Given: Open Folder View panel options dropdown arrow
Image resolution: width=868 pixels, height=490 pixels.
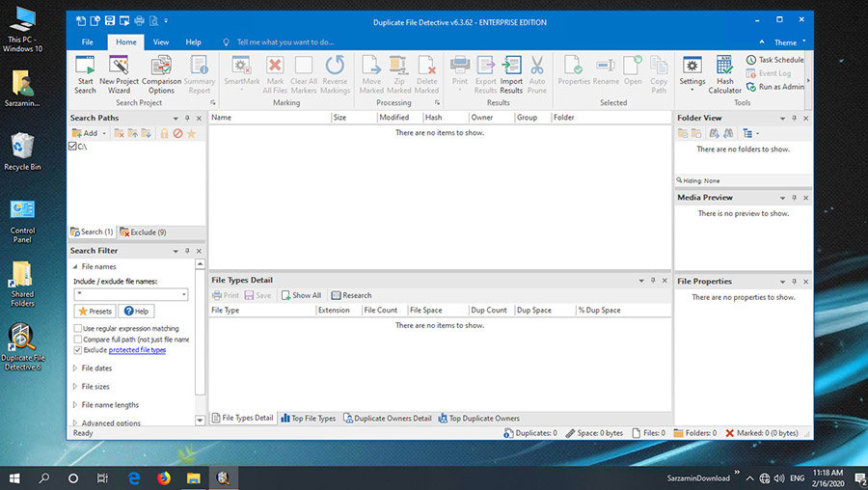Looking at the screenshot, I should [x=782, y=118].
